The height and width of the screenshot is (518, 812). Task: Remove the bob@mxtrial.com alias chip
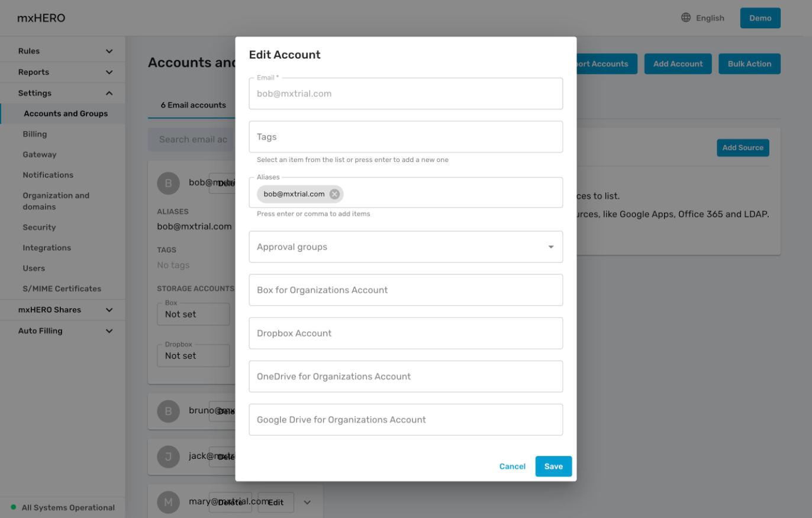point(334,194)
